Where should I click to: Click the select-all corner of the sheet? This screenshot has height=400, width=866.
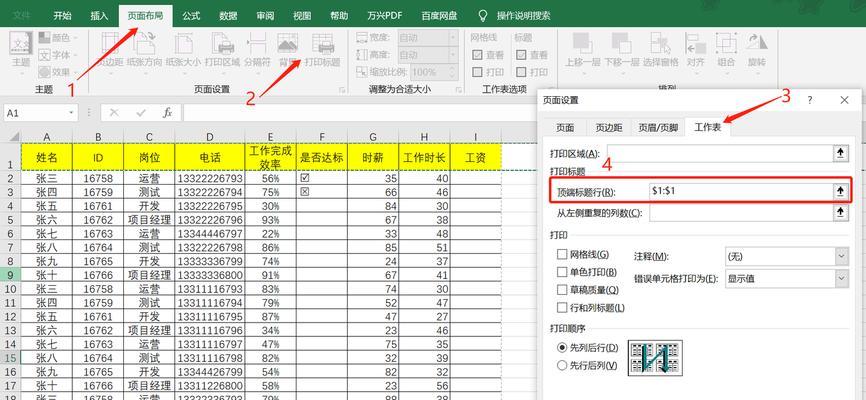click(x=12, y=136)
